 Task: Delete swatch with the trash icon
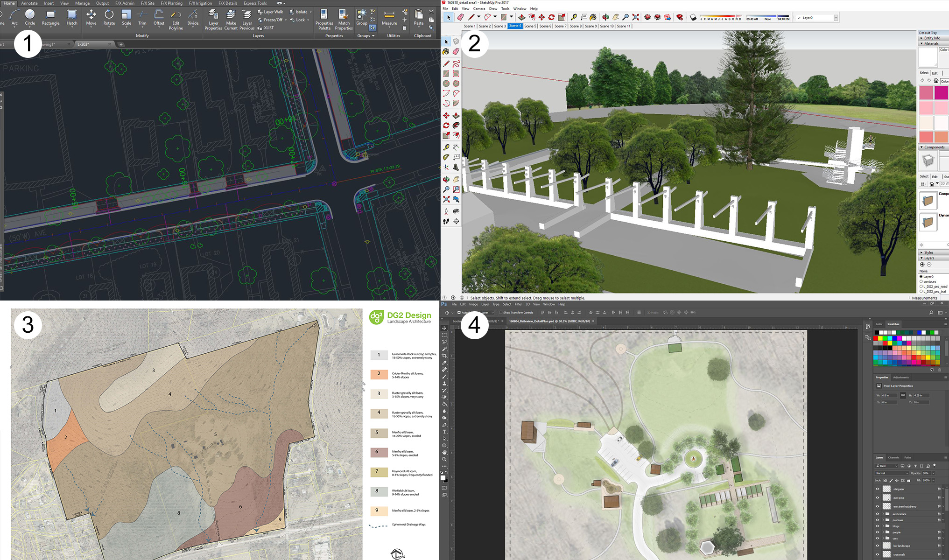tap(939, 370)
